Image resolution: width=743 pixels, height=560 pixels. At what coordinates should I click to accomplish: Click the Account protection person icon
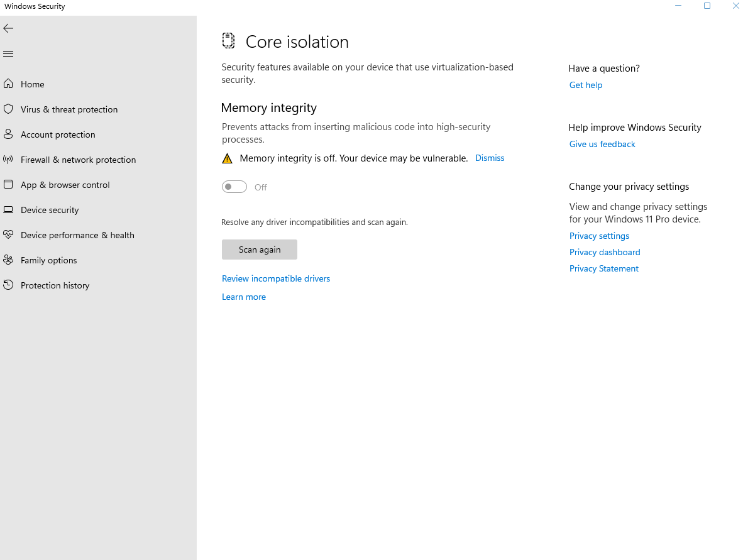click(x=8, y=135)
